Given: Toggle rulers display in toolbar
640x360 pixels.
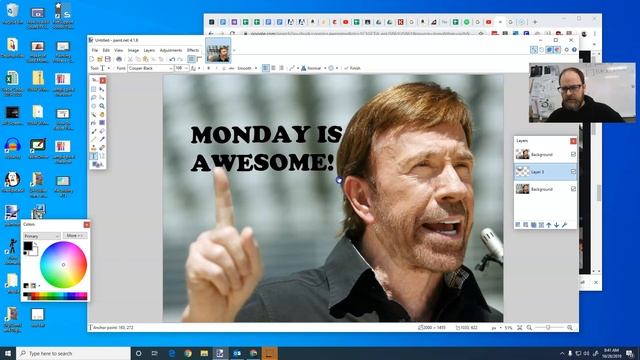Looking at the screenshot, I should 199,59.
